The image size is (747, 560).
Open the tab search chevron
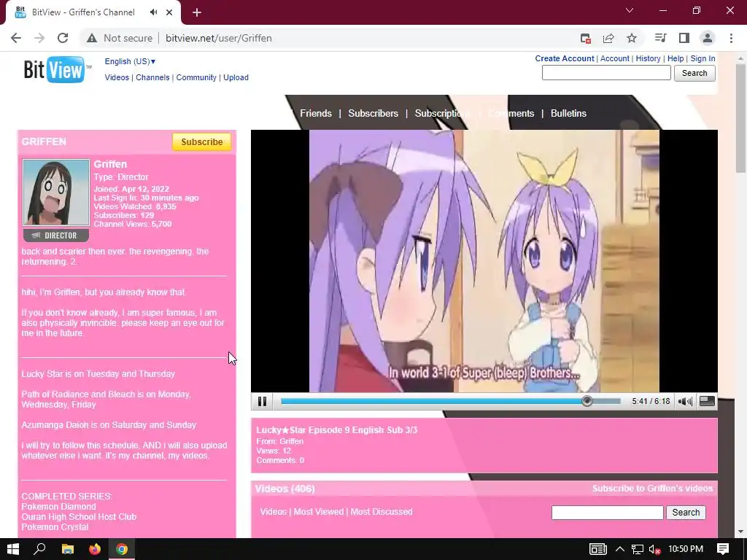point(630,10)
